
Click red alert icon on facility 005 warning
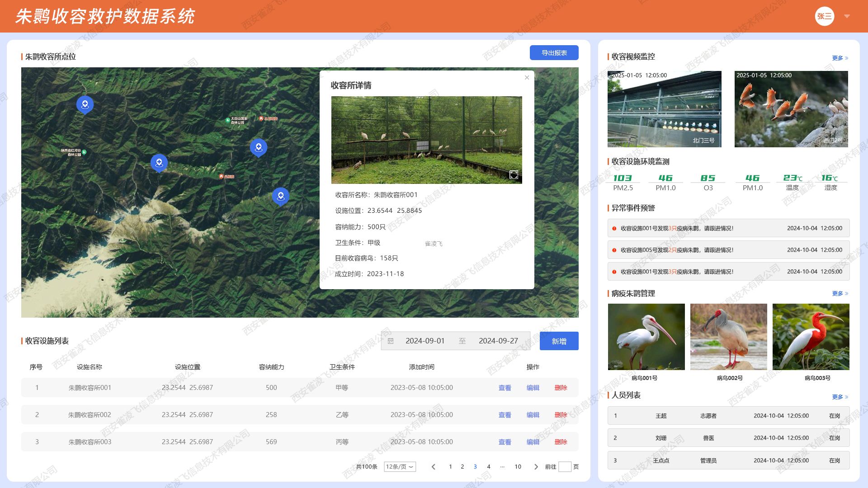coord(614,250)
